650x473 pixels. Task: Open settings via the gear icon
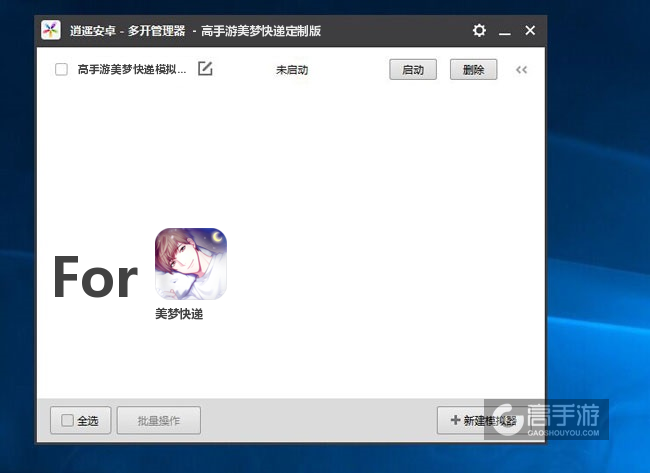(x=479, y=31)
